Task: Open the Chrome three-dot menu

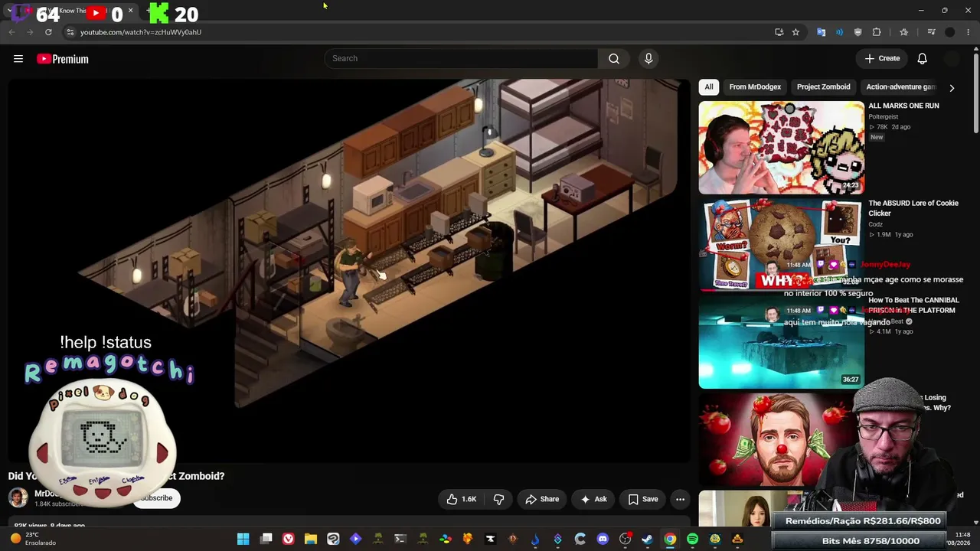Action: point(969,32)
